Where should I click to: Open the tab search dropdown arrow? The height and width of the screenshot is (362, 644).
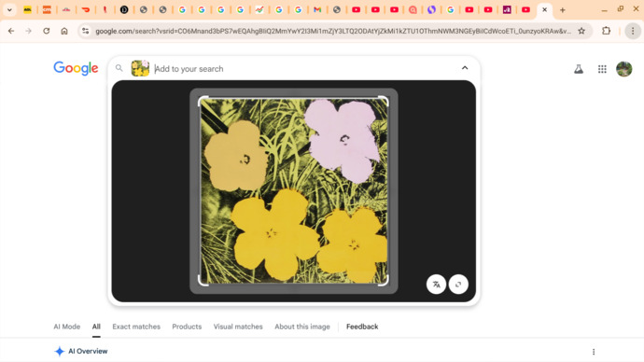(9, 9)
